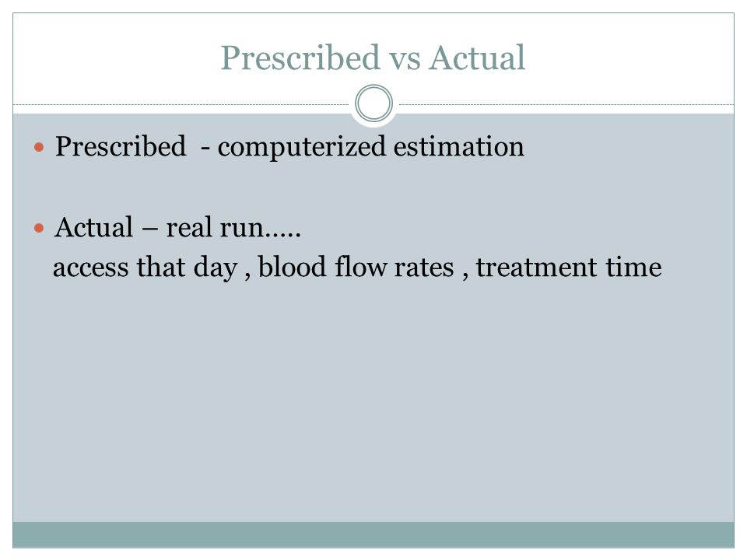Click the word 'Prescribed' in the title

300,58
